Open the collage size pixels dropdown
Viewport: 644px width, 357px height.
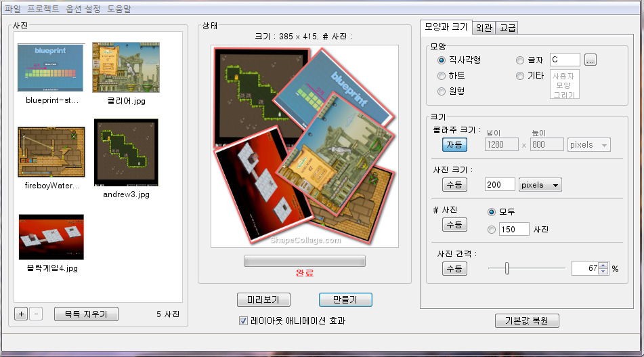tap(588, 144)
